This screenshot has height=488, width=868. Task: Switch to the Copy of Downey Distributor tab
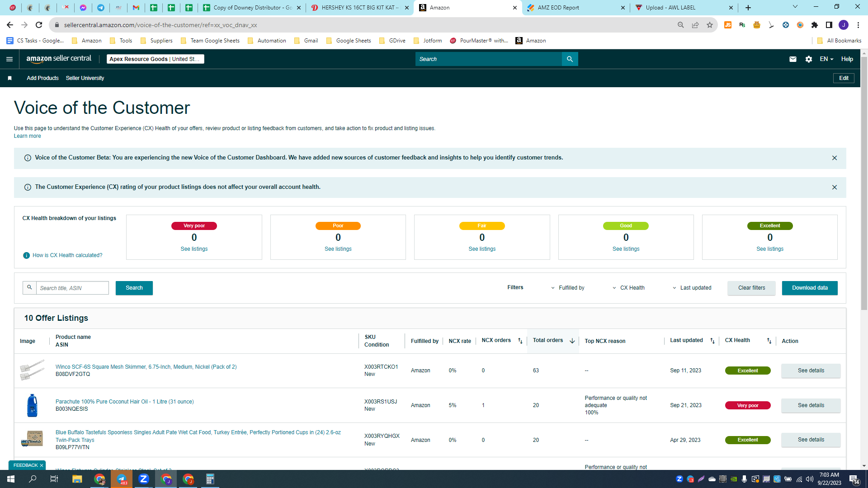click(252, 8)
